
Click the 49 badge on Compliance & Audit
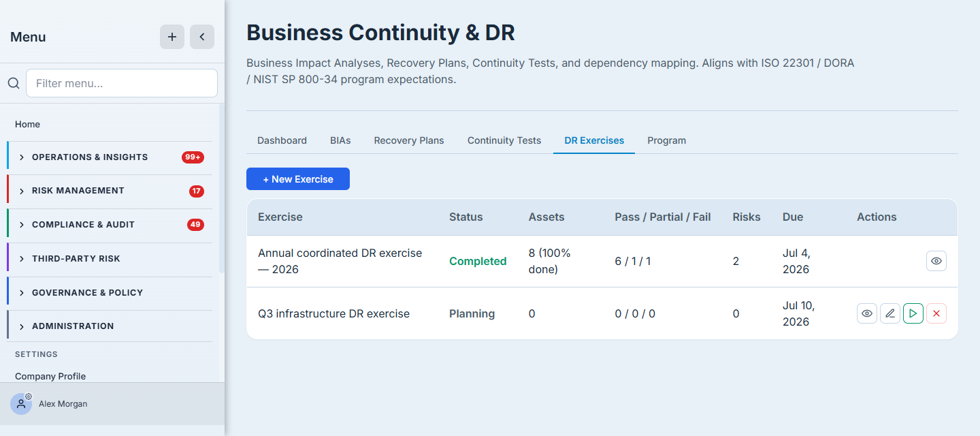point(195,225)
